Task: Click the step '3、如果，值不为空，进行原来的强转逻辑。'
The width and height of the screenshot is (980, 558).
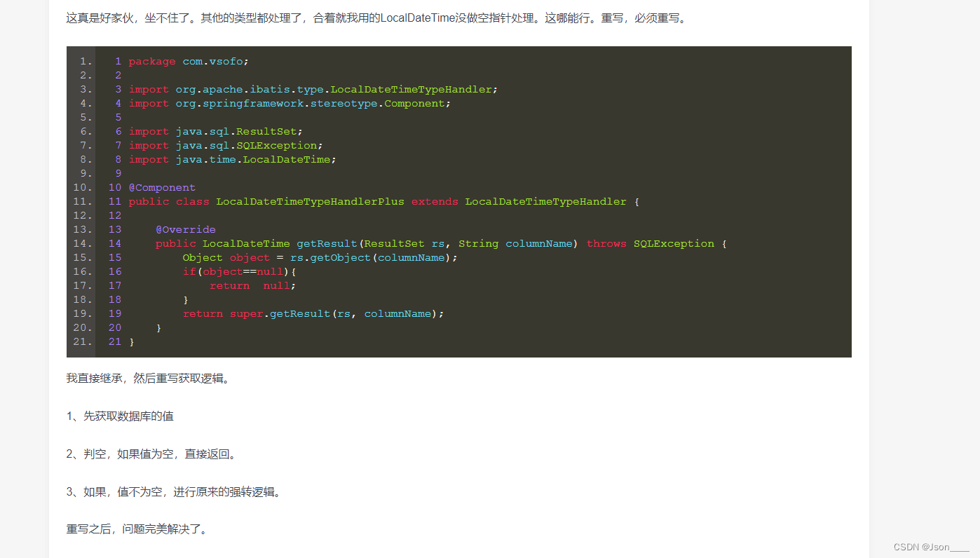Action: click(175, 492)
